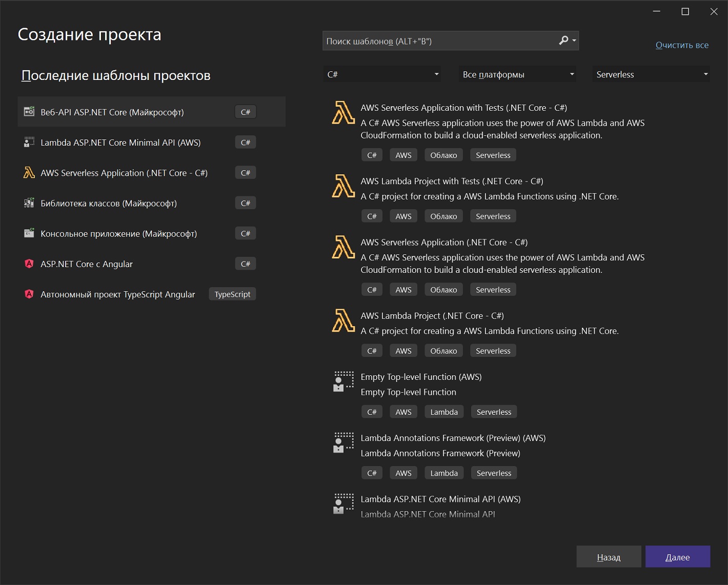This screenshot has width=728, height=585.
Task: Select Lambda ASP.NET Core Minimal API (AWS) recent template
Action: 151,142
